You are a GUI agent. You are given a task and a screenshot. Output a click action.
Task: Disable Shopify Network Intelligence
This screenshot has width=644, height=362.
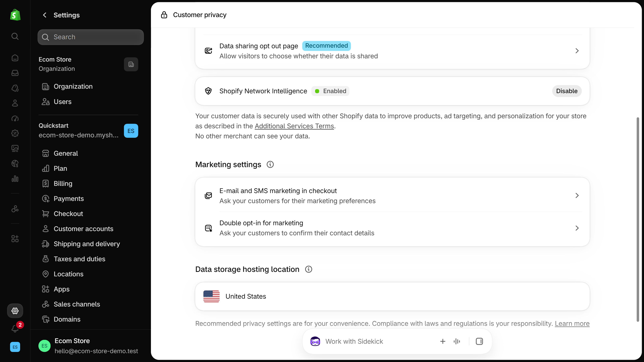(x=567, y=91)
